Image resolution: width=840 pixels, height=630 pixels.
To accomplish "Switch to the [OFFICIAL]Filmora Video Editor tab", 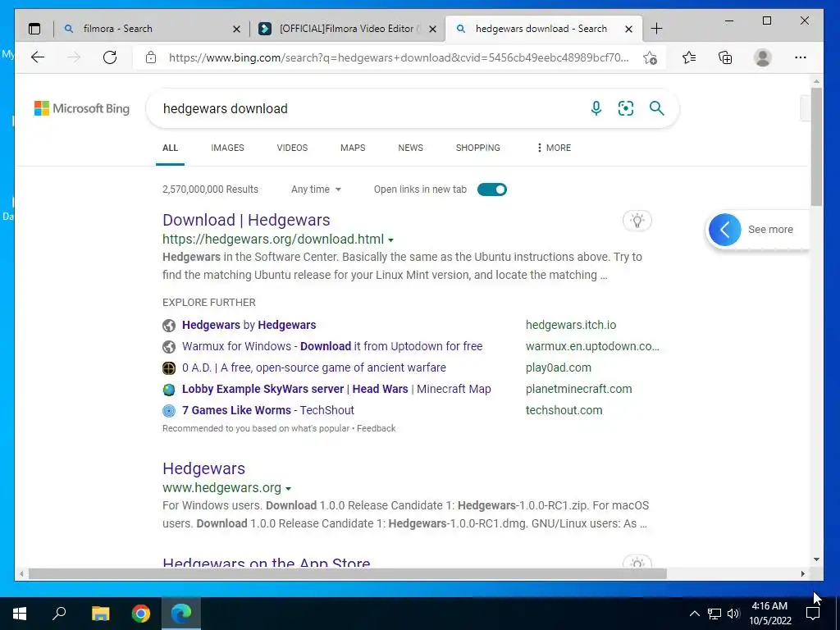I will click(x=347, y=29).
